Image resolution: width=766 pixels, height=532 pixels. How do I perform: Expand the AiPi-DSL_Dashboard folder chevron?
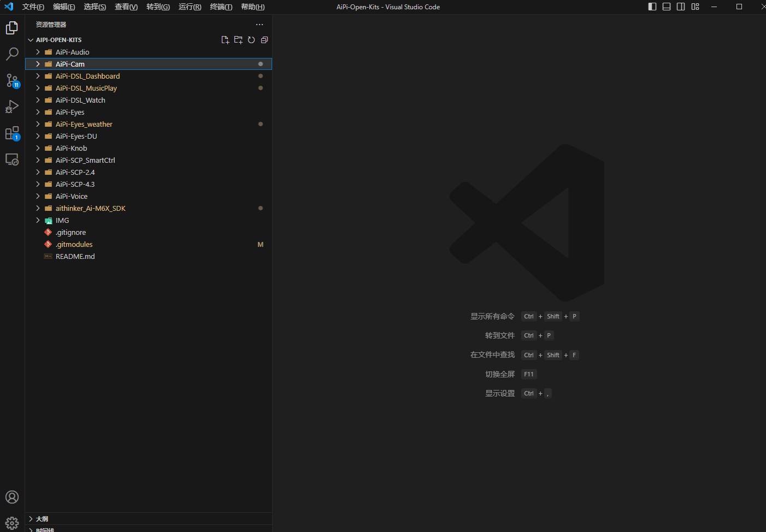[38, 76]
